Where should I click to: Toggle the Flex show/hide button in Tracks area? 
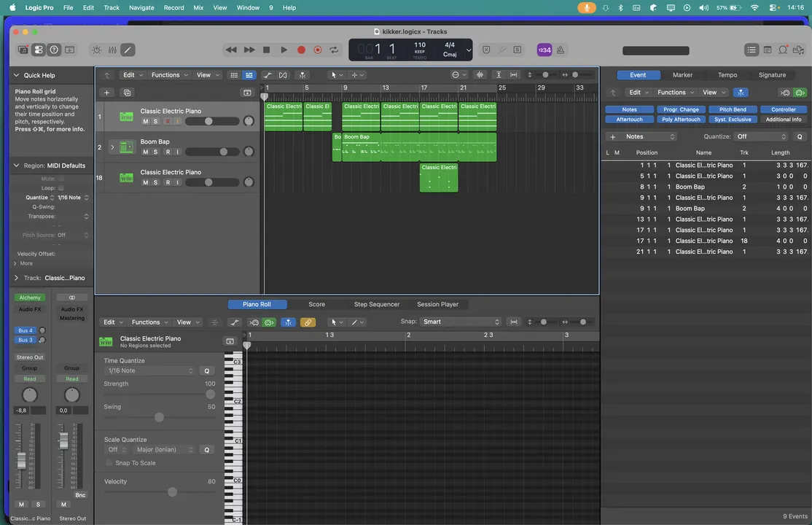tap(283, 75)
